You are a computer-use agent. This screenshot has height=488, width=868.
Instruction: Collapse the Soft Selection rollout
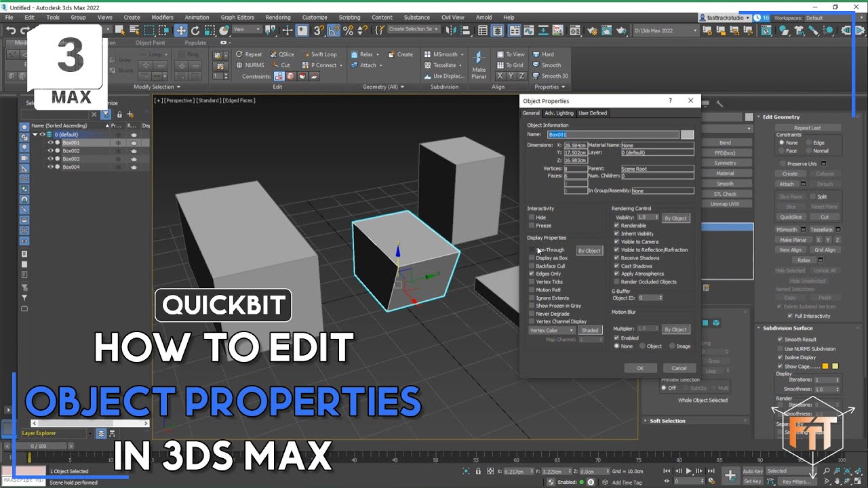[x=646, y=421]
